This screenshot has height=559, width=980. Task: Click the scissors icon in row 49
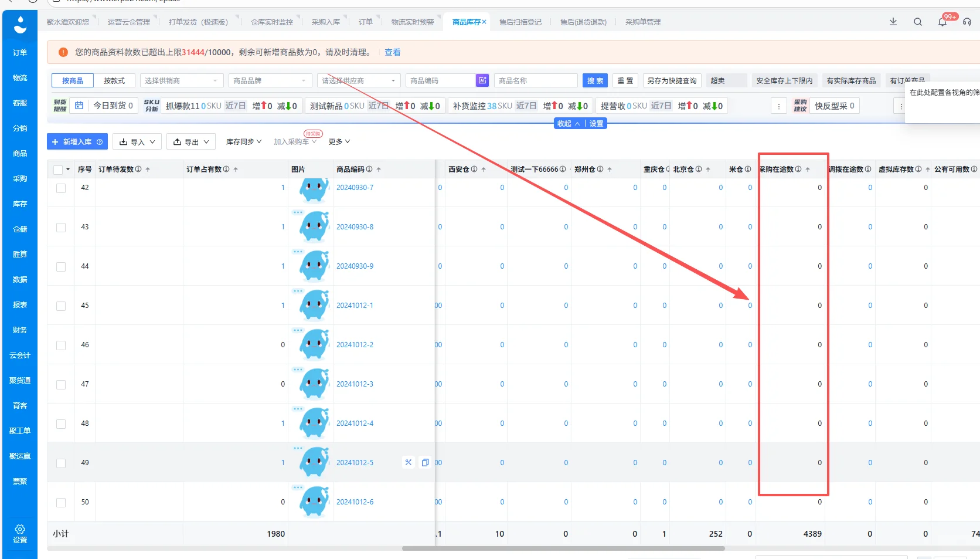[409, 462]
